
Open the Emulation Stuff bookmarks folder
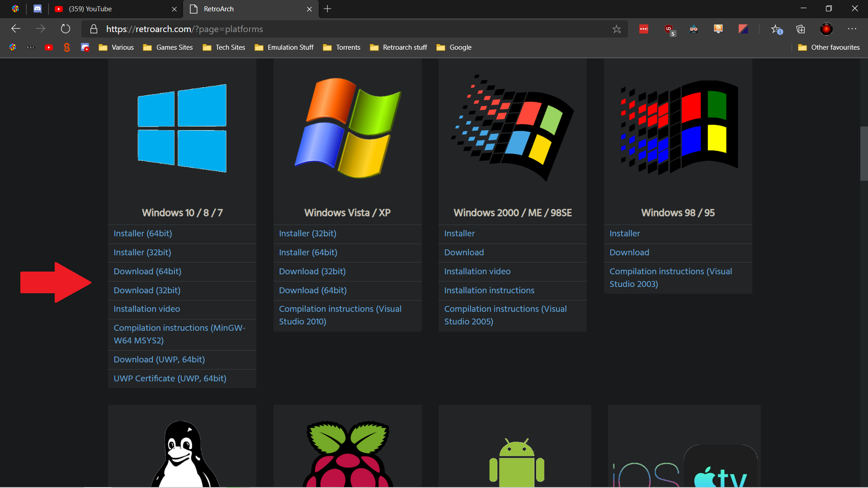284,47
